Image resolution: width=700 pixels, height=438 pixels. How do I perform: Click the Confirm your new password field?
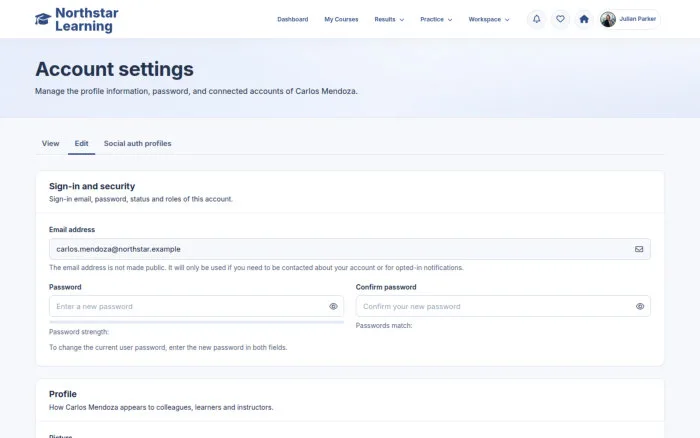(503, 306)
